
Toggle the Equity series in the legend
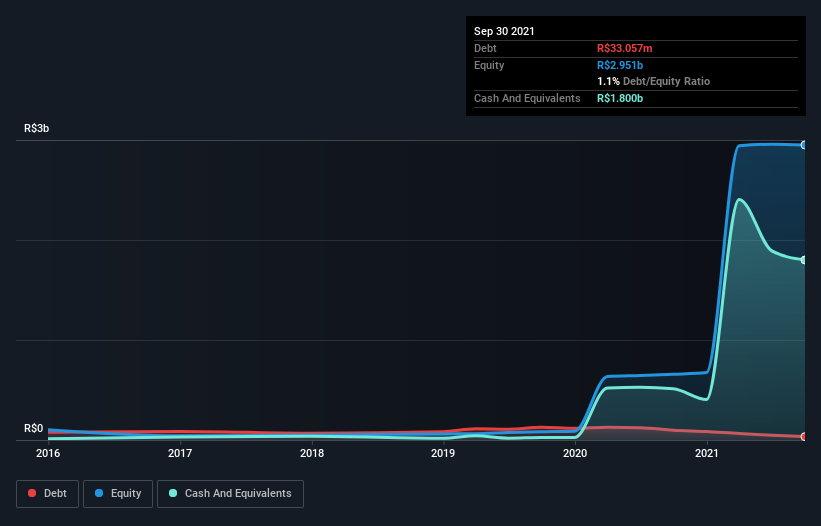(x=118, y=494)
